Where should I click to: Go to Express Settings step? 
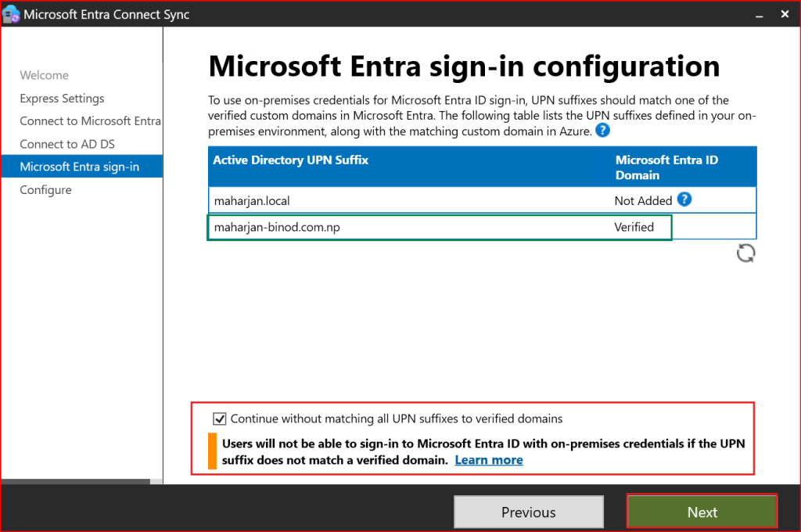click(x=62, y=99)
